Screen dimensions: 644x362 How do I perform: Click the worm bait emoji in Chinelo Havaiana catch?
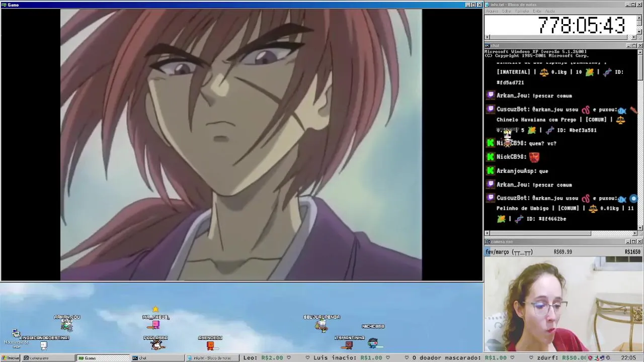coord(586,110)
